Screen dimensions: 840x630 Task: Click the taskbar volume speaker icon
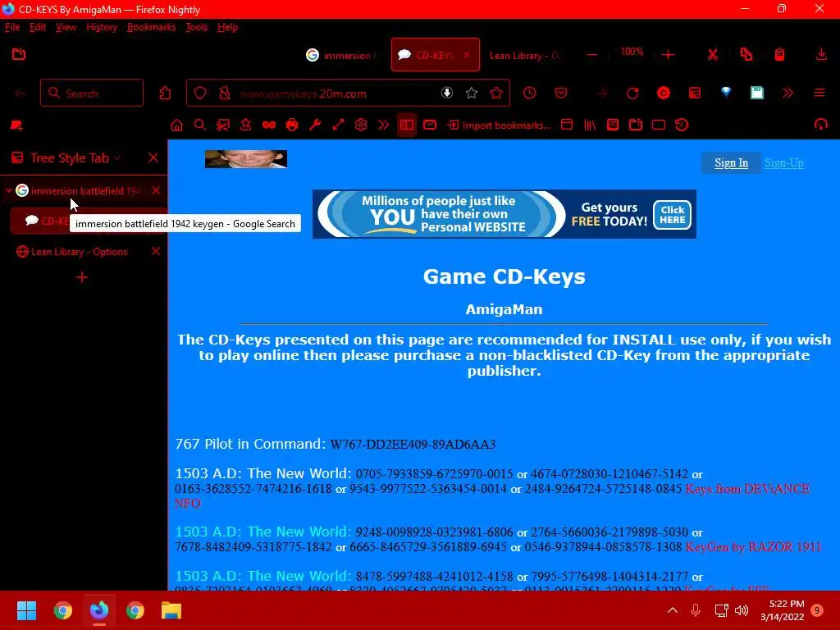pos(742,610)
